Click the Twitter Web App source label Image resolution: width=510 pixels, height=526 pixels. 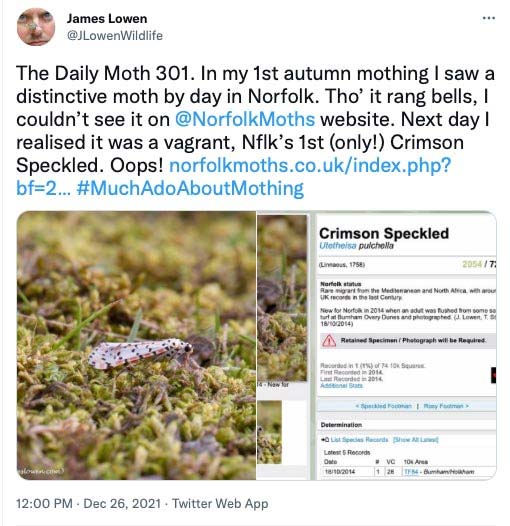point(220,504)
